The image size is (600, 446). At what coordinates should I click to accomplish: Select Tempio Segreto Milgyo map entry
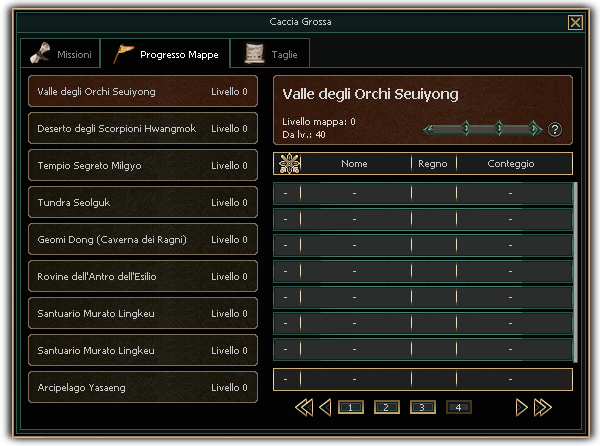tap(142, 166)
